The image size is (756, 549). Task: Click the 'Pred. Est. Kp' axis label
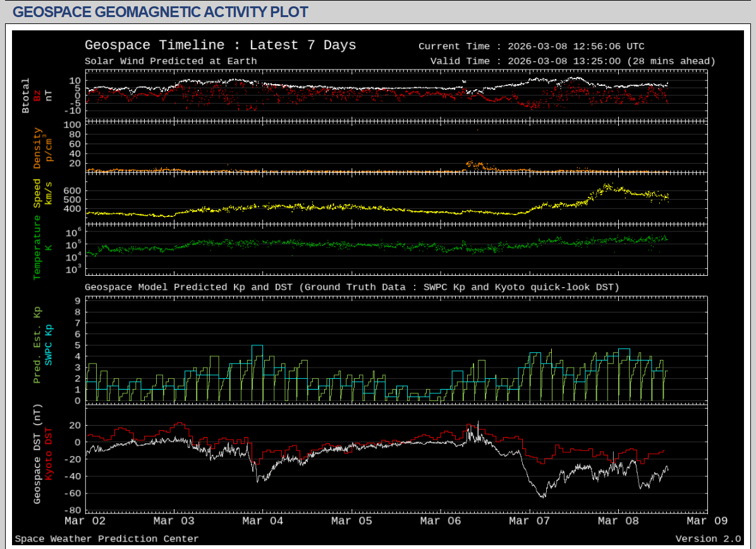click(37, 345)
